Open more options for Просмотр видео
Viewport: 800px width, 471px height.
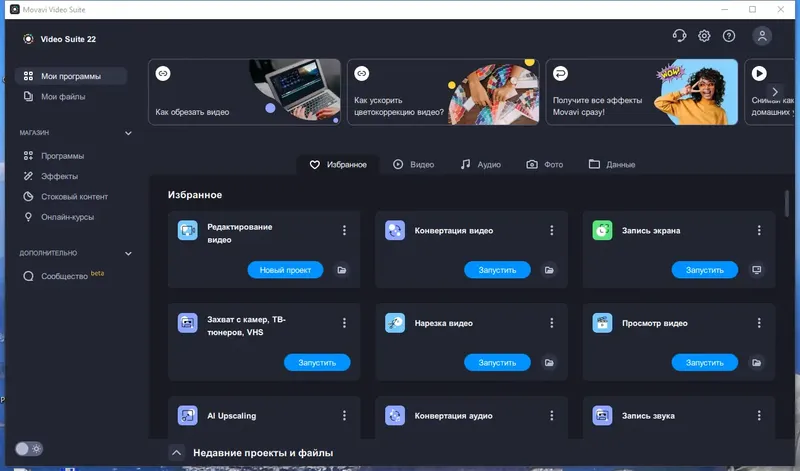coord(759,323)
